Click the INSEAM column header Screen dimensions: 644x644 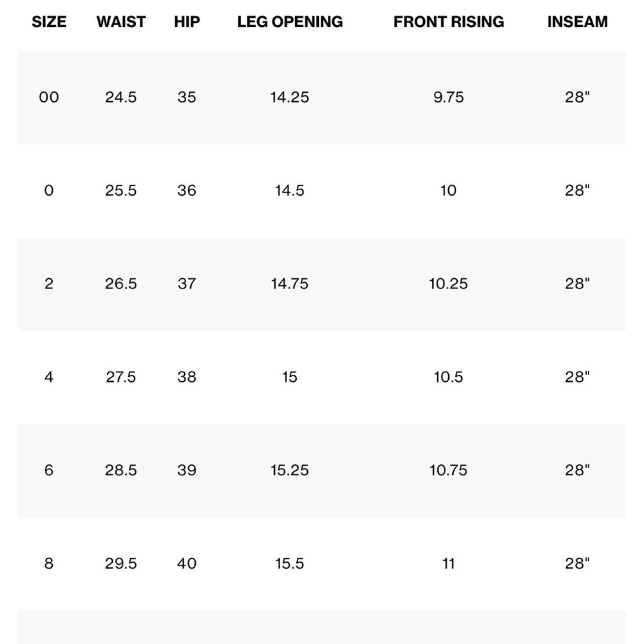point(577,22)
